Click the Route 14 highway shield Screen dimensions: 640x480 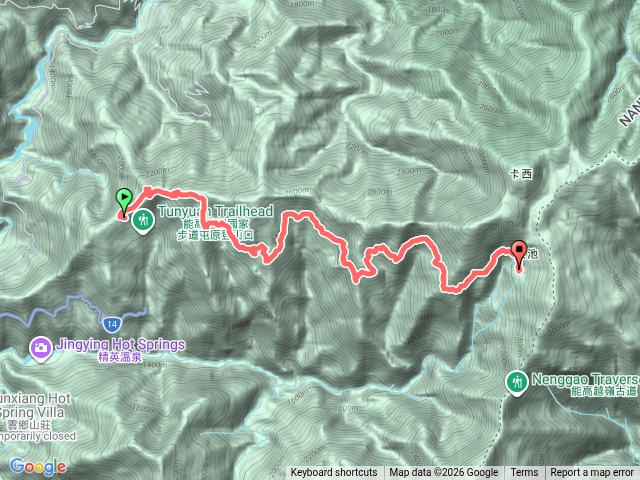(x=112, y=325)
